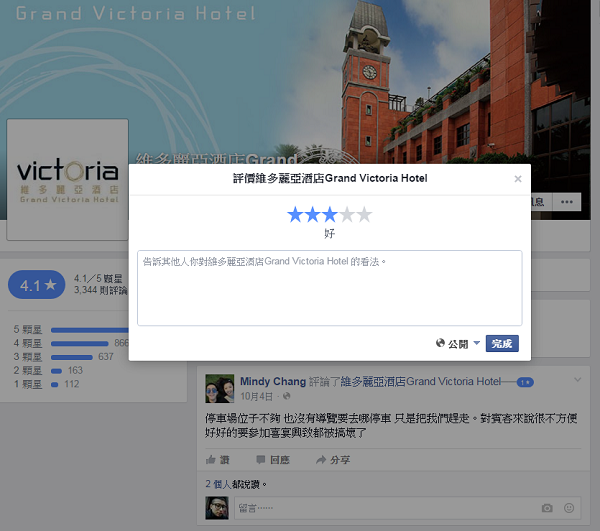Select the first star rating
Image resolution: width=600 pixels, height=531 pixels.
pos(295,214)
